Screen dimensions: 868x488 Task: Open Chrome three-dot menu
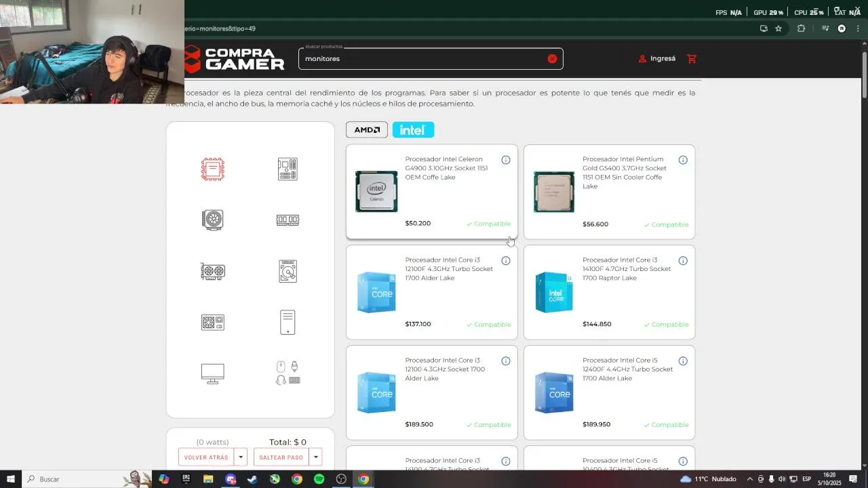[858, 28]
